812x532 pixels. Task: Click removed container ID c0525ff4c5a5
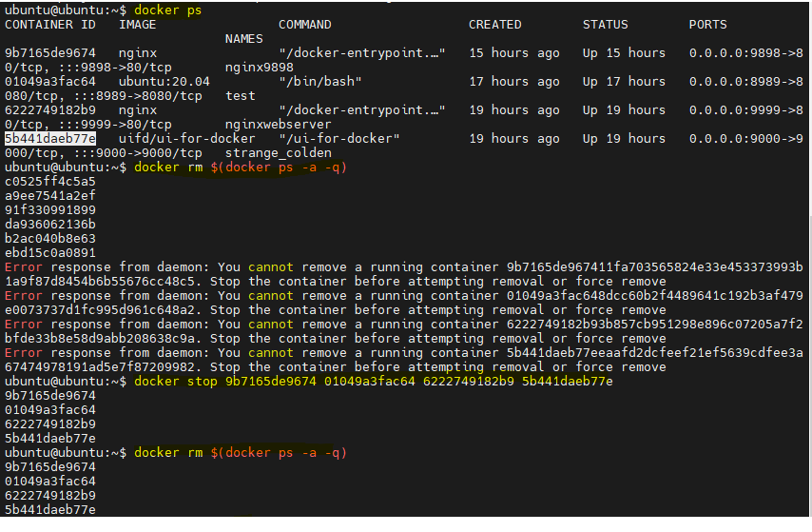(x=50, y=182)
